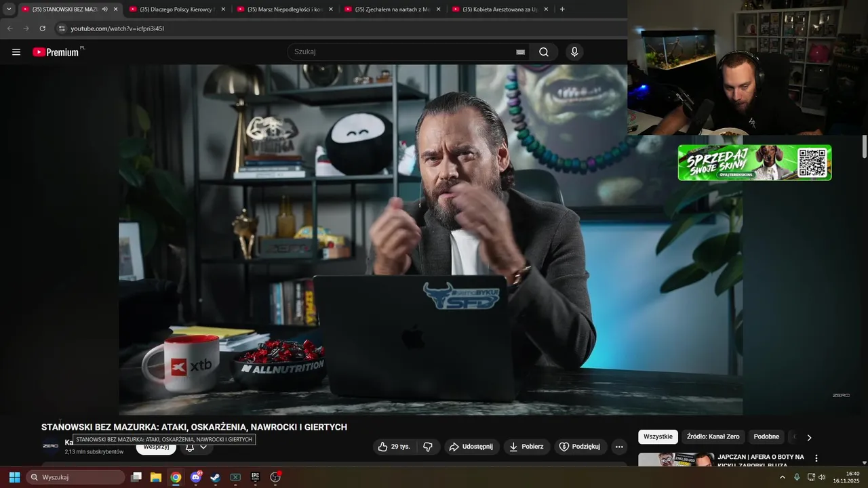The image size is (868, 488).
Task: Open Steam from the taskbar
Action: pyautogui.click(x=216, y=477)
